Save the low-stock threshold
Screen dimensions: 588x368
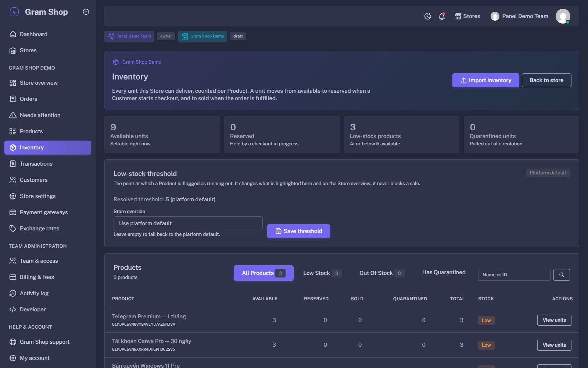298,231
